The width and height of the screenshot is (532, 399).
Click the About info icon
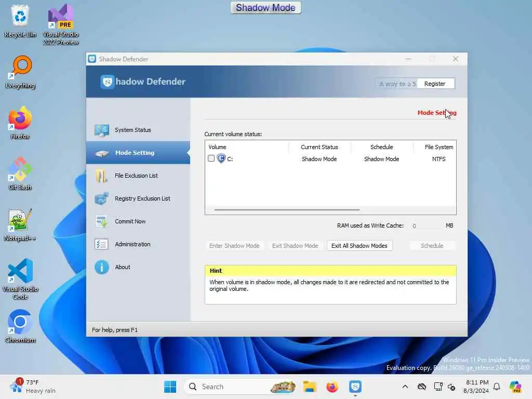click(x=102, y=268)
